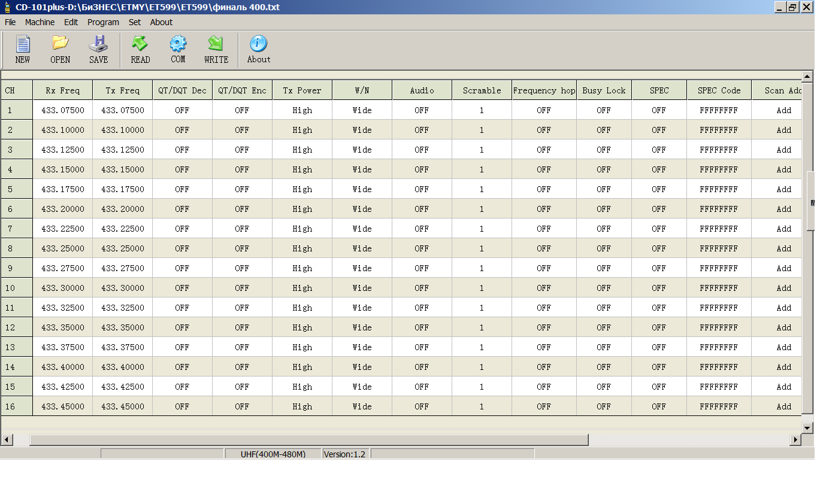Click the app icon in title bar

tap(7, 7)
